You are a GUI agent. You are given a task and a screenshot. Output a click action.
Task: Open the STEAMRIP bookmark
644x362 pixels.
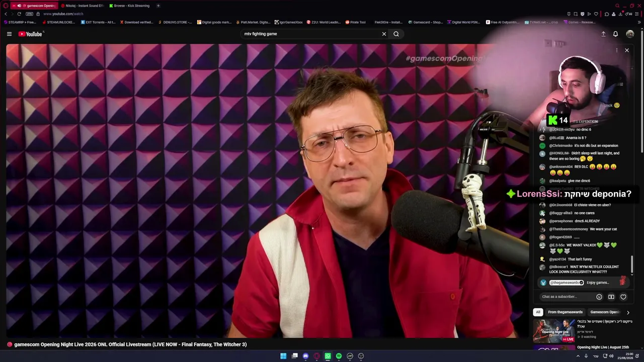click(20, 22)
